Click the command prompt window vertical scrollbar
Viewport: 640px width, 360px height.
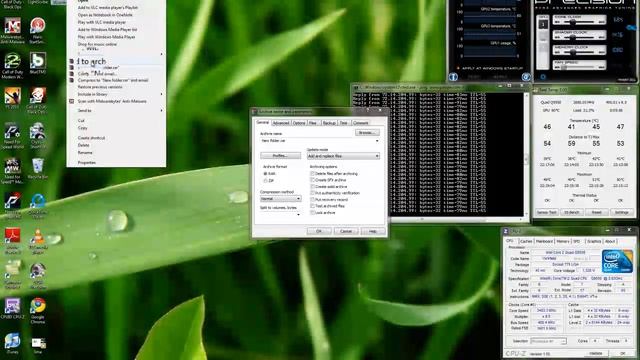526,155
